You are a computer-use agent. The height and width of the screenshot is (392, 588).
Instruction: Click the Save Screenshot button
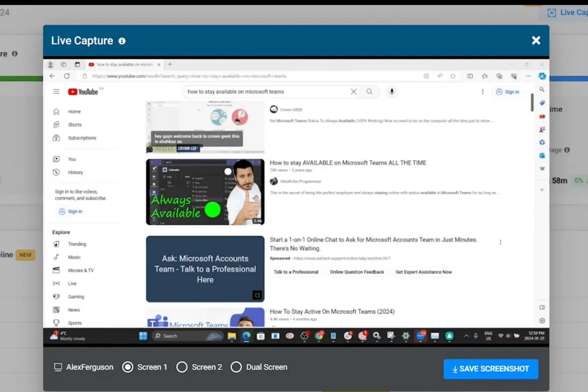pyautogui.click(x=491, y=369)
